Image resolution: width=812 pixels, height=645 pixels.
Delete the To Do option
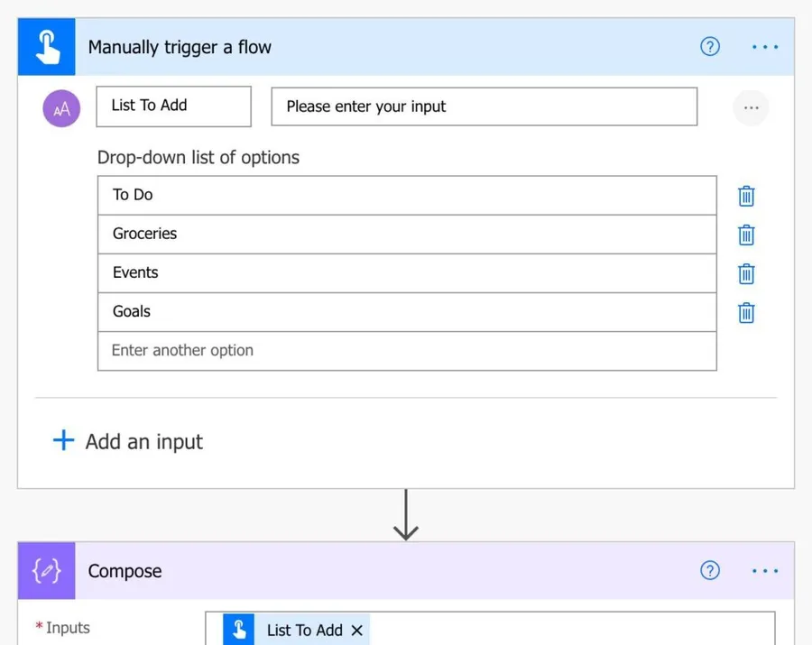746,196
